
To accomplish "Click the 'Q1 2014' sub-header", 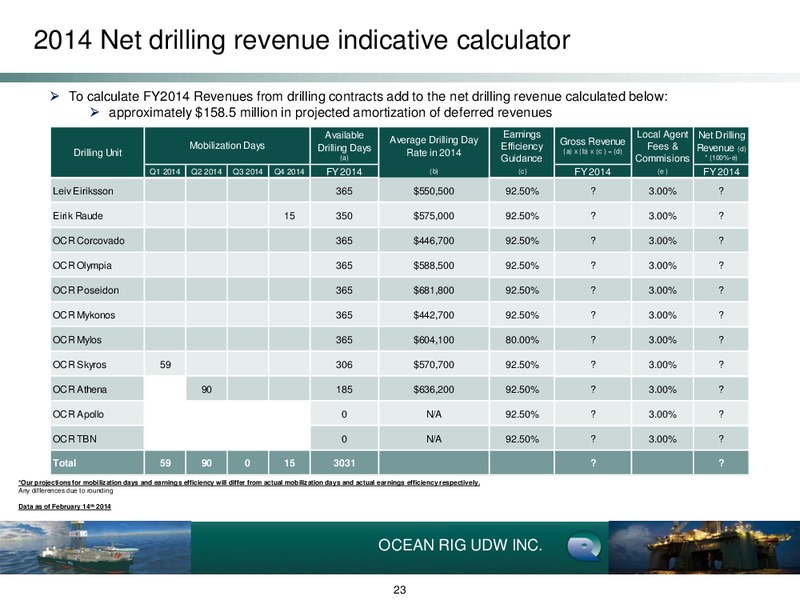I will pos(165,171).
